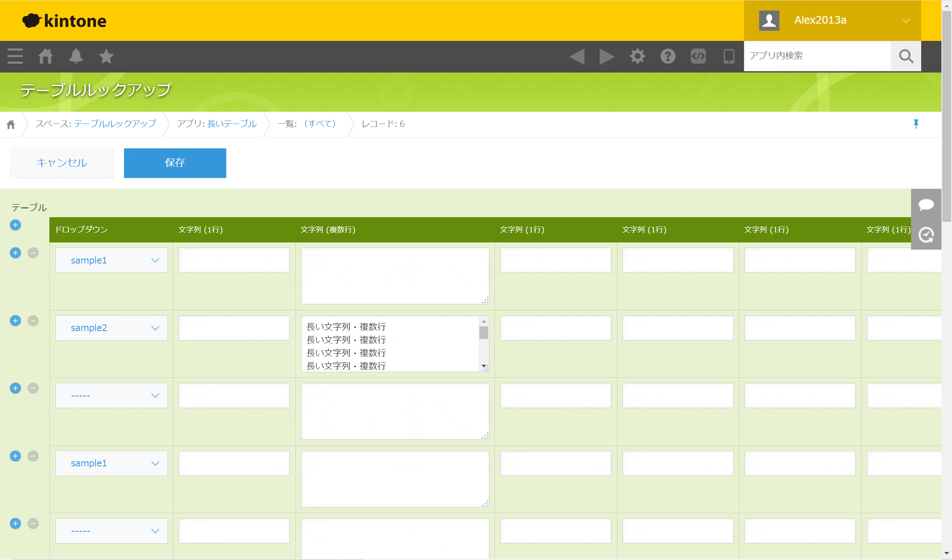Click the help question mark icon
Image resolution: width=952 pixels, height=560 pixels.
coord(668,56)
